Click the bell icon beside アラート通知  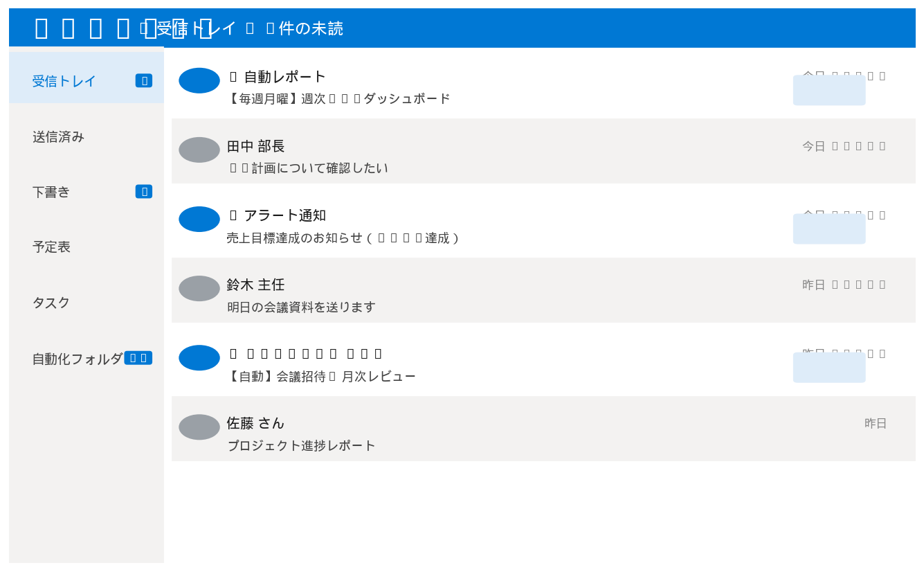[x=231, y=215]
